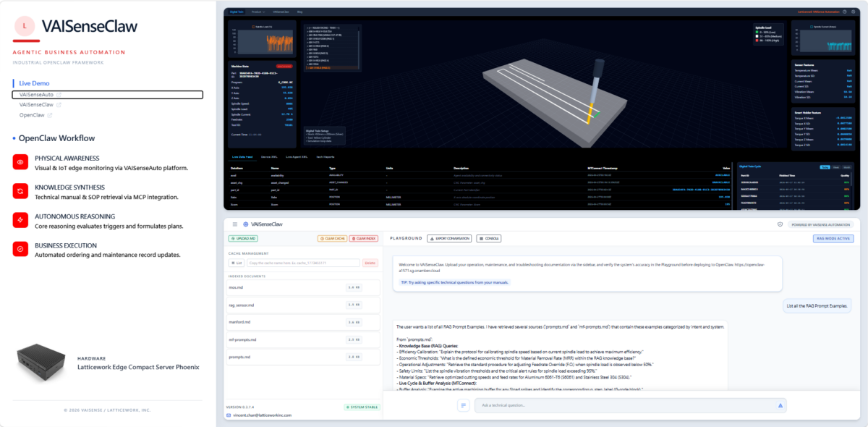This screenshot has width=868, height=427.
Task: Click the System Stable status badge
Action: [x=361, y=407]
